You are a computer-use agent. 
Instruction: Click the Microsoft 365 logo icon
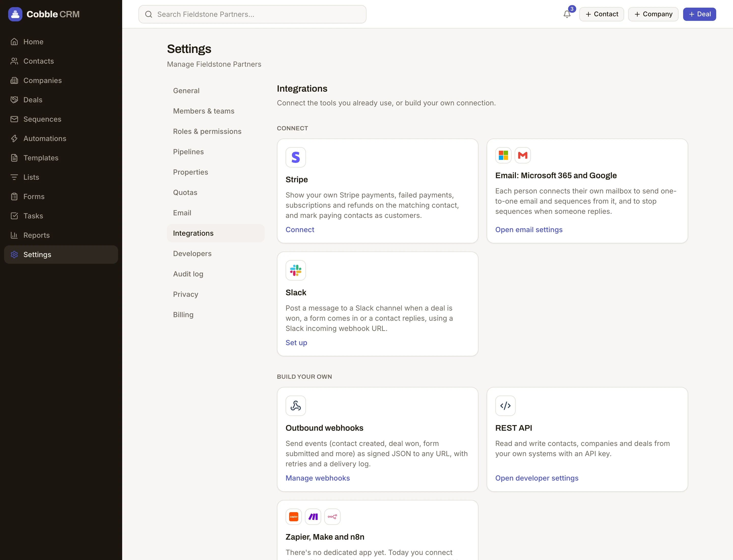[503, 155]
